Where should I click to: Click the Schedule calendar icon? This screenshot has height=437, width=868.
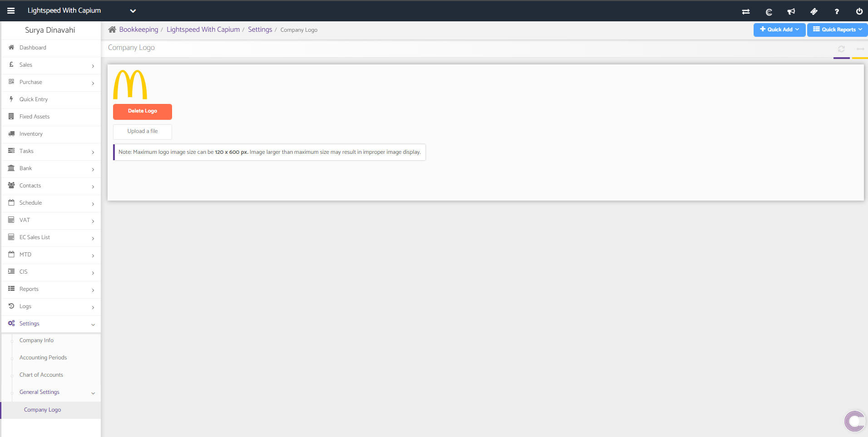coord(11,202)
